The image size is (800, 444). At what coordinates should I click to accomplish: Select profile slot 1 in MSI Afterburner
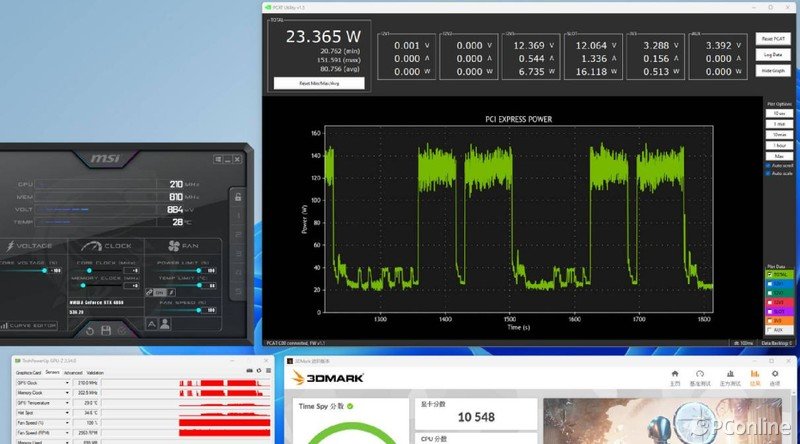238,215
